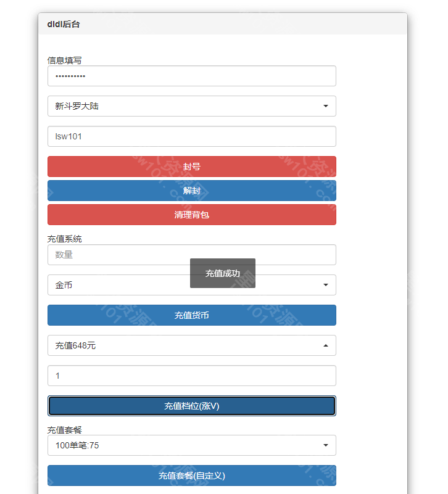This screenshot has width=448, height=494.
Task: Click the lsw101 account name field
Action: coord(191,136)
